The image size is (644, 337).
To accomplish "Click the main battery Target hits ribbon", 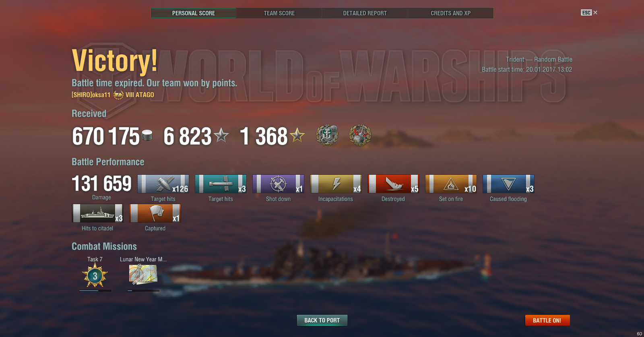I will point(163,184).
